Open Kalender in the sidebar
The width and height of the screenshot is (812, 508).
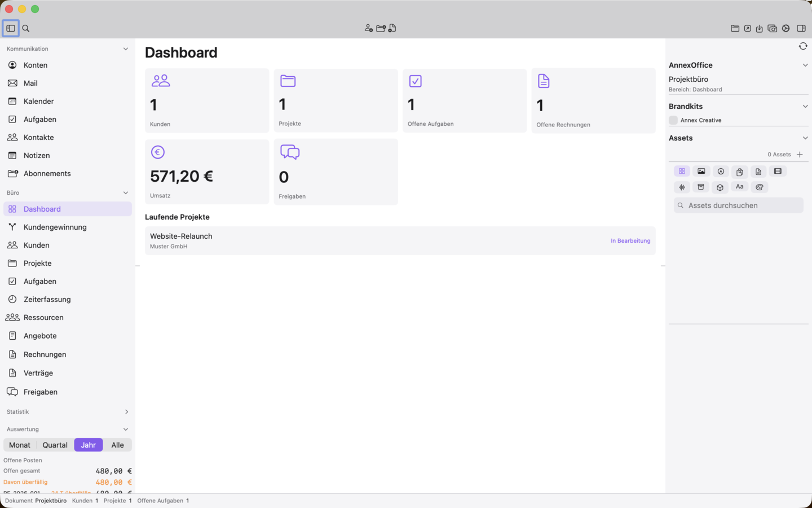coord(68,102)
